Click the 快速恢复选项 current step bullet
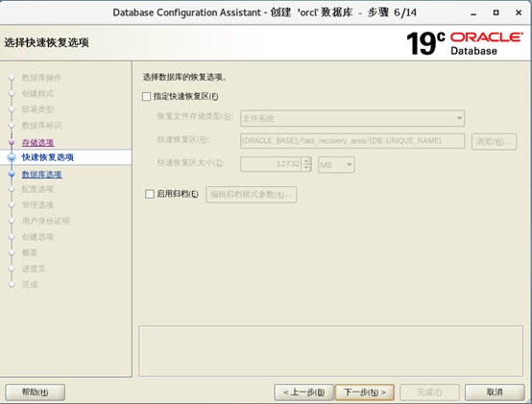The height and width of the screenshot is (404, 532). coord(12,157)
